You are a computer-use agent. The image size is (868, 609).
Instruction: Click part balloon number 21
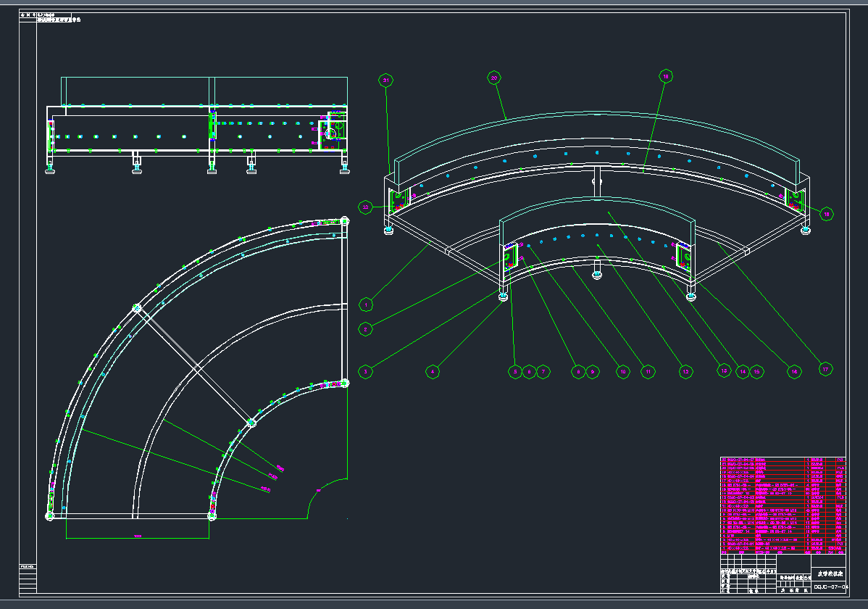pos(387,80)
